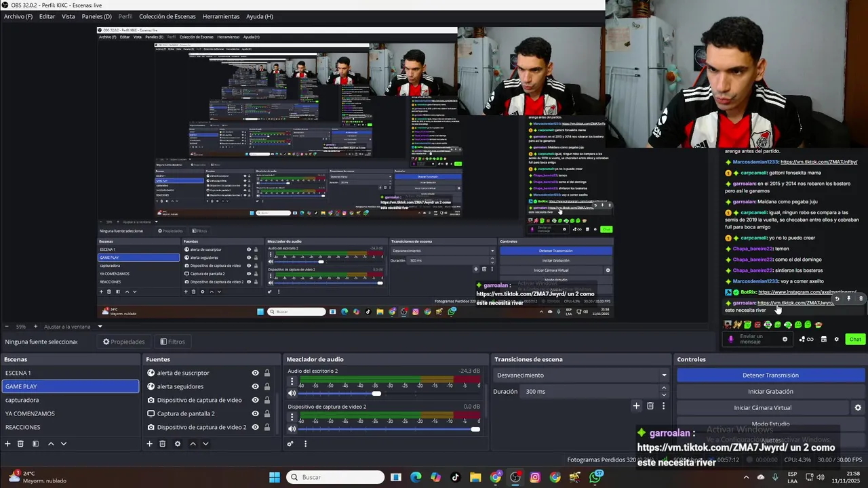Open TikTok from the Windows taskbar
Image resolution: width=868 pixels, height=488 pixels.
pos(455,477)
